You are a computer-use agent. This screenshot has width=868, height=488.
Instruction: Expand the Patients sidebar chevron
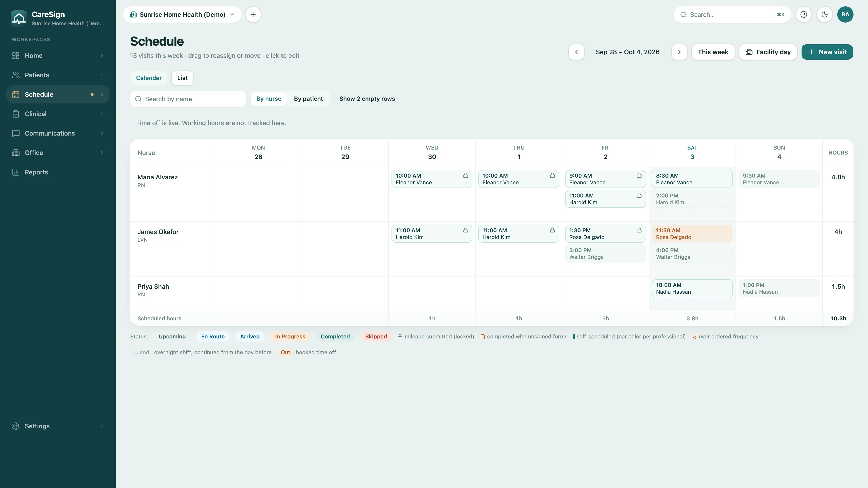102,75
